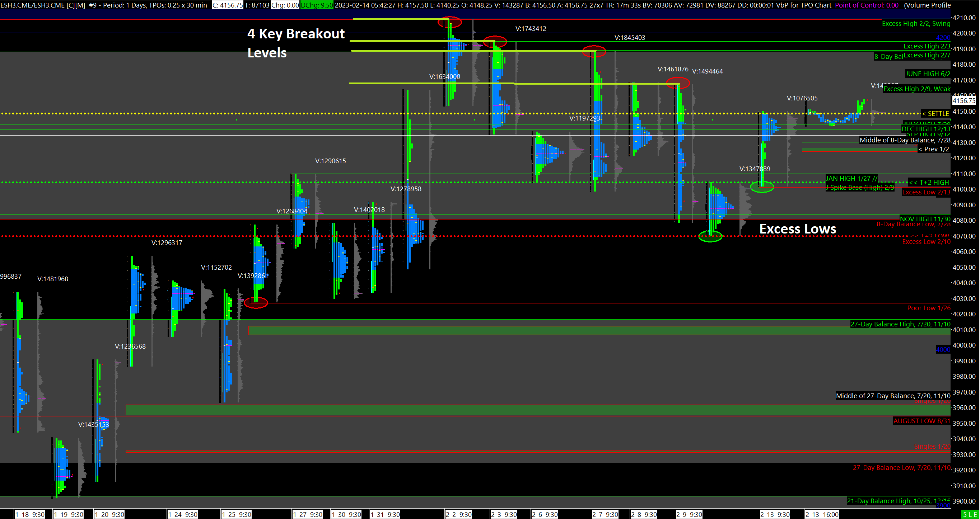
Task: Click the '< SETTLE' yellow line label
Action: [x=935, y=114]
